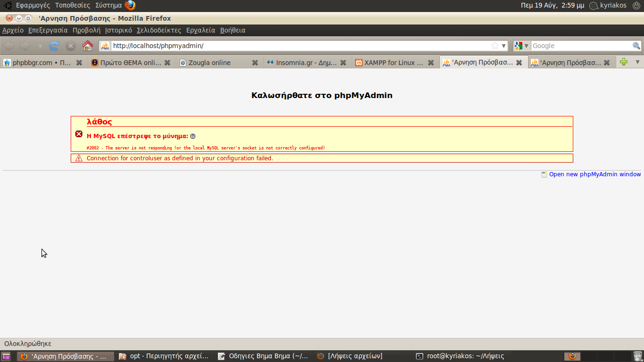Switch to the Zougla online tab
This screenshot has width=644, height=362.
pyautogui.click(x=219, y=62)
